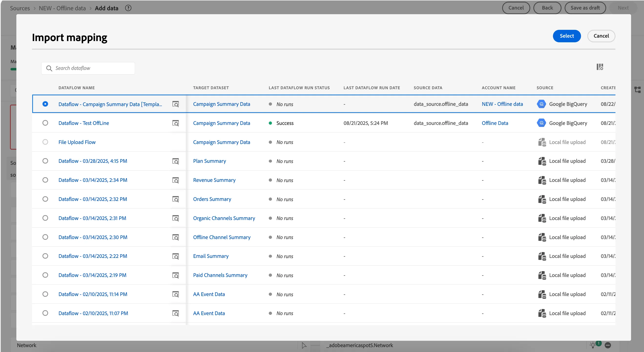Click Back button in the background page

point(547,8)
